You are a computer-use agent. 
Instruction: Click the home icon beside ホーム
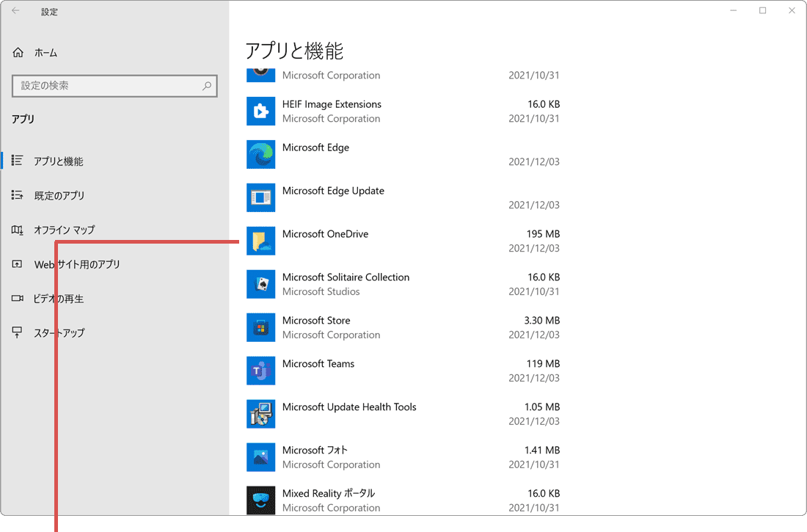[18, 53]
